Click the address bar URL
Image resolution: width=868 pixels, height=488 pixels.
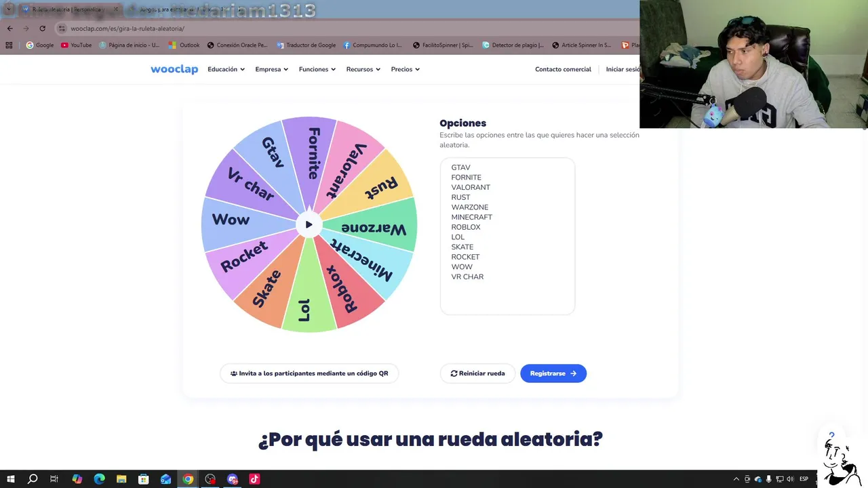(x=127, y=28)
